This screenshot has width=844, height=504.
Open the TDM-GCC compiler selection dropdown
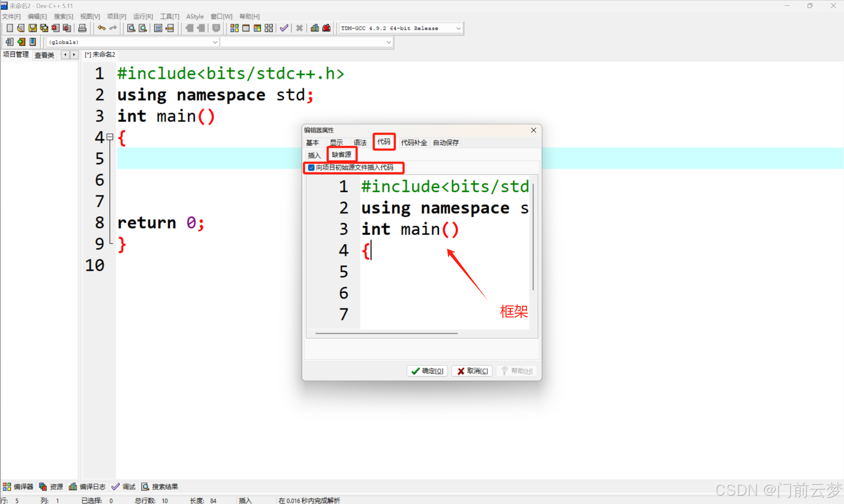point(458,28)
